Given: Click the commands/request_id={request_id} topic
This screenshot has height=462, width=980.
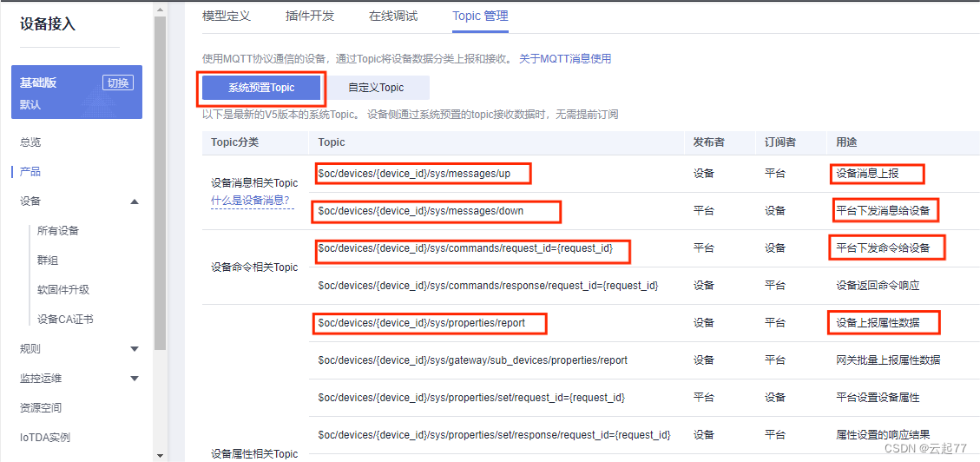Looking at the screenshot, I should pyautogui.click(x=465, y=248).
